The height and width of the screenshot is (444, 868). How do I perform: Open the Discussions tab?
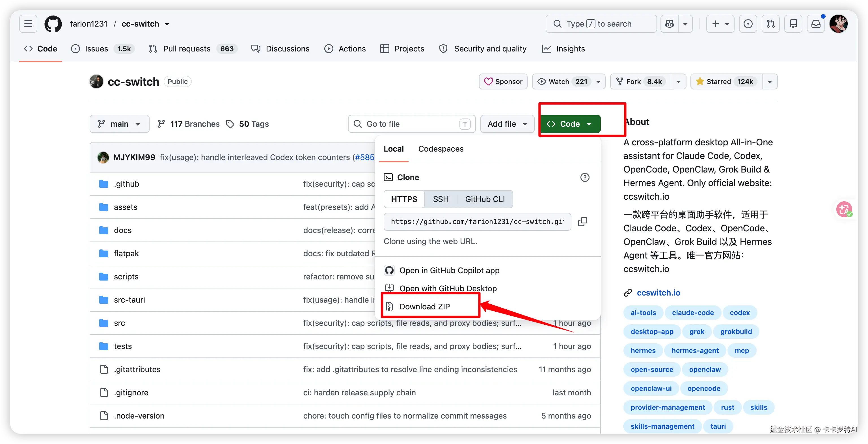(x=280, y=49)
